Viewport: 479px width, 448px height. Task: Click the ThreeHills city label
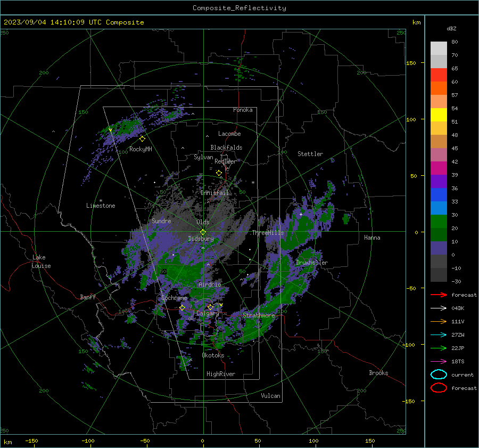point(268,233)
